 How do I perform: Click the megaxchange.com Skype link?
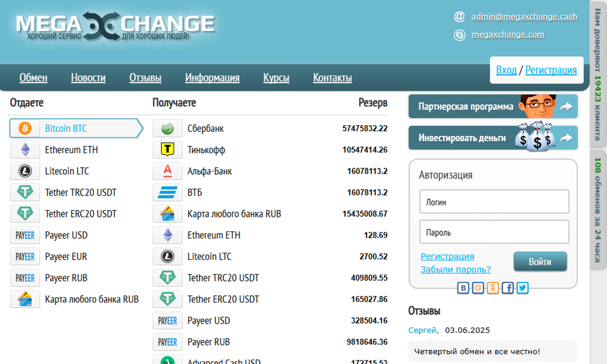(508, 34)
